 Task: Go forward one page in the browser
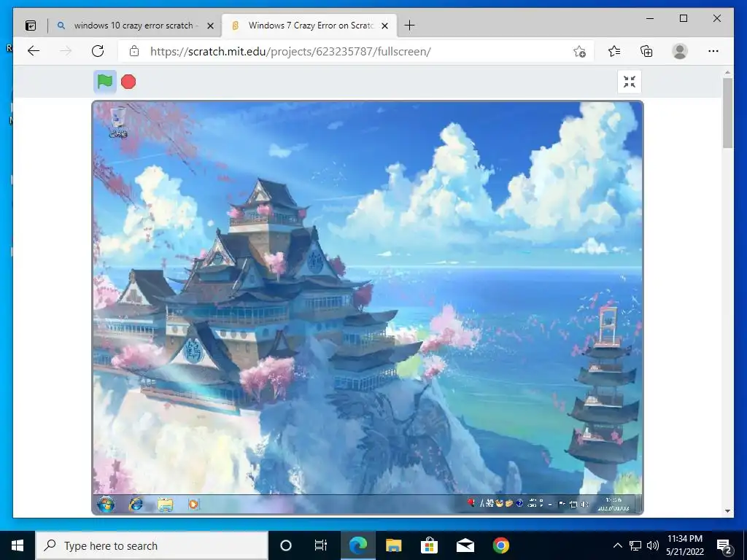[x=66, y=52]
